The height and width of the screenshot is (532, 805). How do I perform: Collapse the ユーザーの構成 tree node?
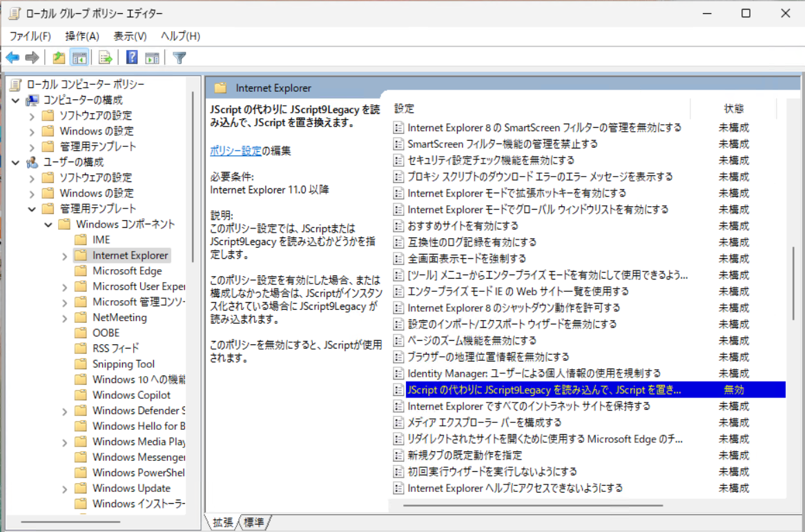pos(16,163)
